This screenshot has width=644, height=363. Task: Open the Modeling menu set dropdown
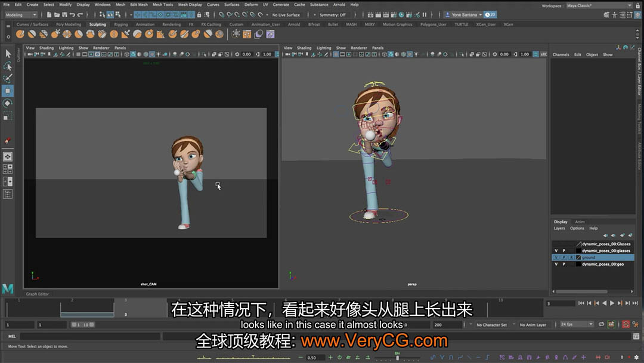21,14
